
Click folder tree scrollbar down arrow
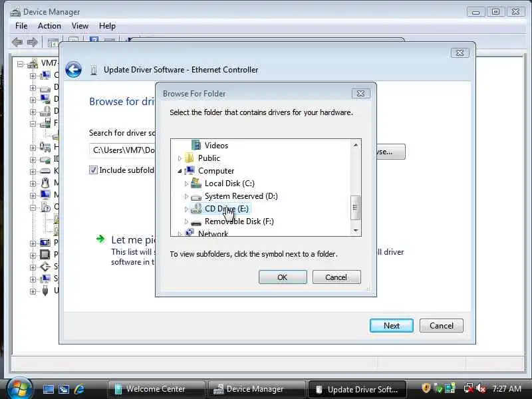pos(356,231)
